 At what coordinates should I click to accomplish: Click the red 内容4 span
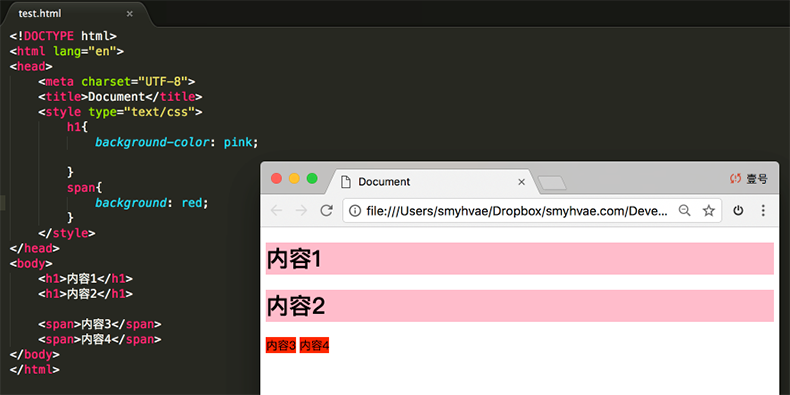click(314, 346)
